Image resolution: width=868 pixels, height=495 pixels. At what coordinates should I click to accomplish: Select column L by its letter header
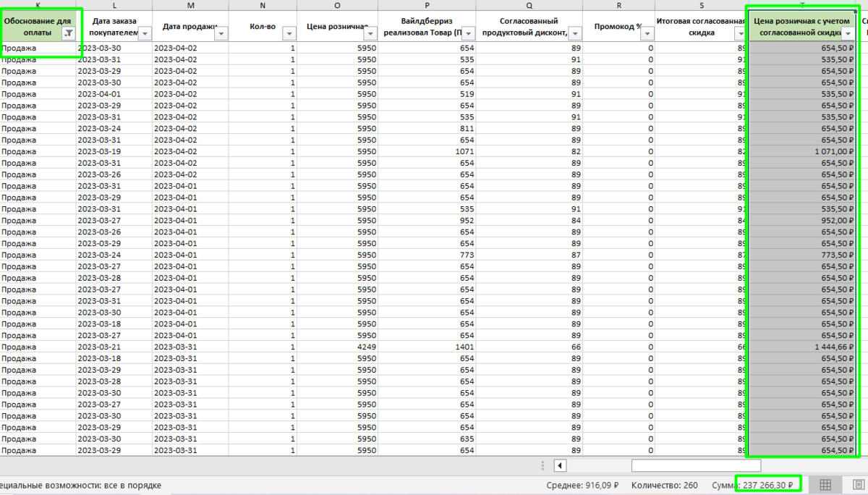(114, 5)
